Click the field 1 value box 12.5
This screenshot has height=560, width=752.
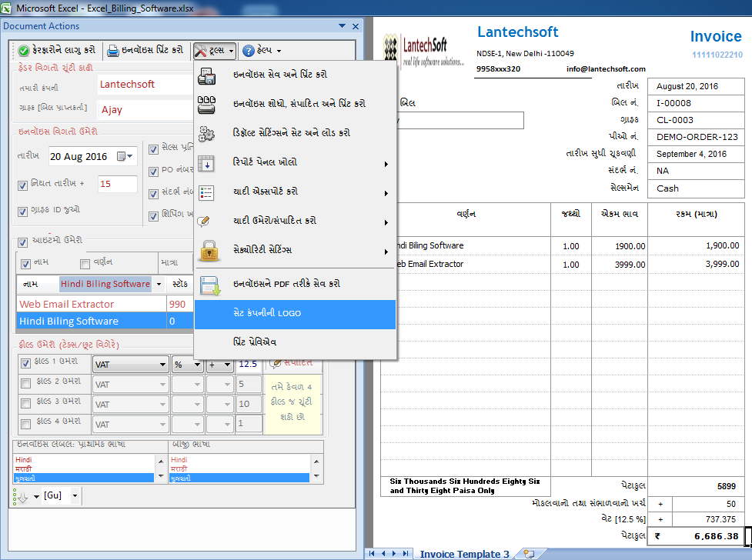[248, 365]
